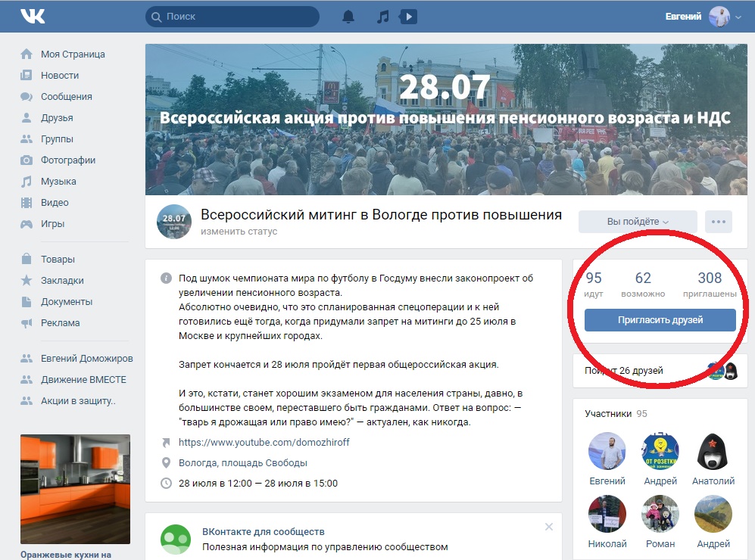755x560 pixels.
Task: Go to Моя Страница in sidebar
Action: (x=73, y=54)
